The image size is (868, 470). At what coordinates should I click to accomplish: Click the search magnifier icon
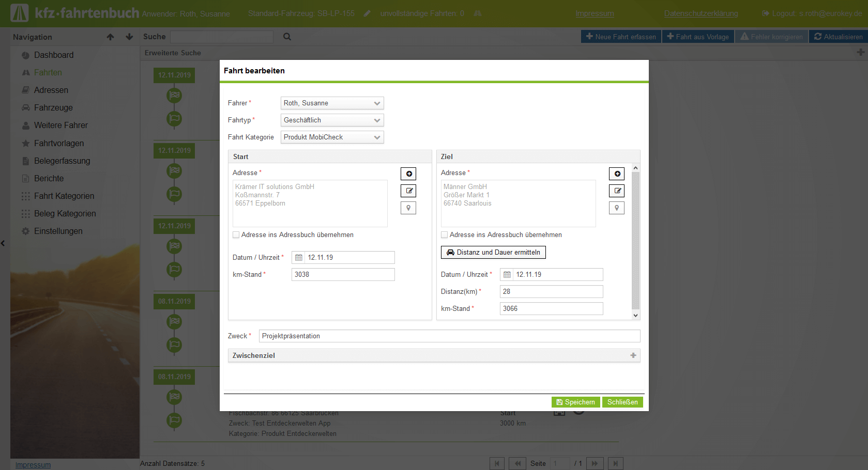287,37
